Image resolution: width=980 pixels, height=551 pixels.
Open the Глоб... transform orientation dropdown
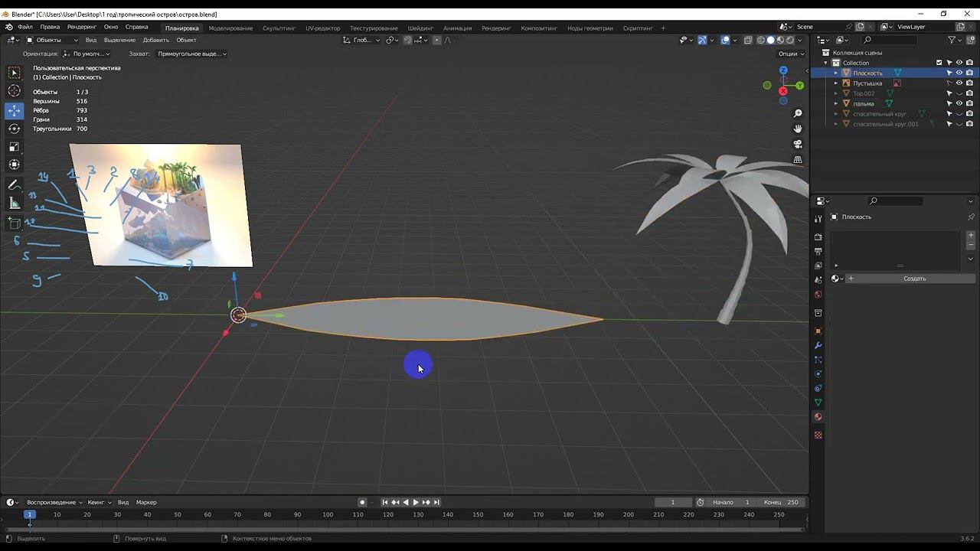[x=361, y=40]
